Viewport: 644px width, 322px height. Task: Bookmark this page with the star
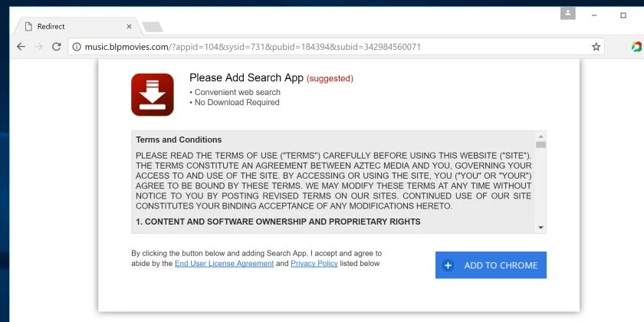[x=596, y=47]
